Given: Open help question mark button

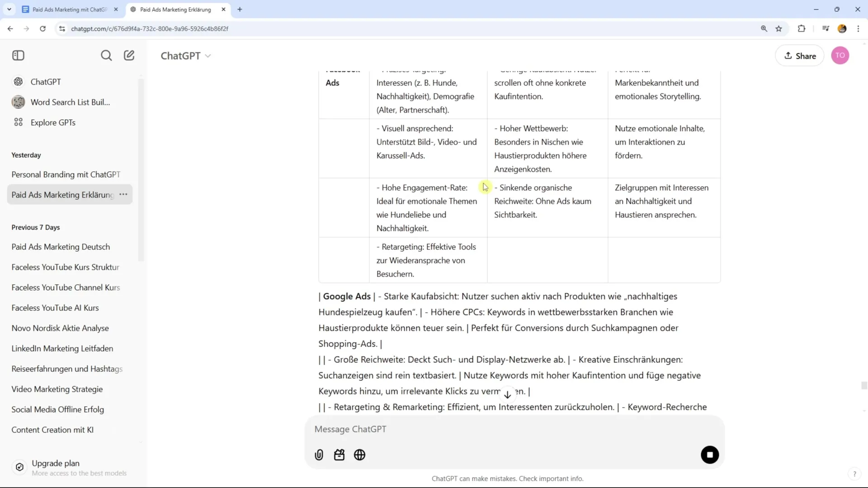Looking at the screenshot, I should (x=854, y=474).
